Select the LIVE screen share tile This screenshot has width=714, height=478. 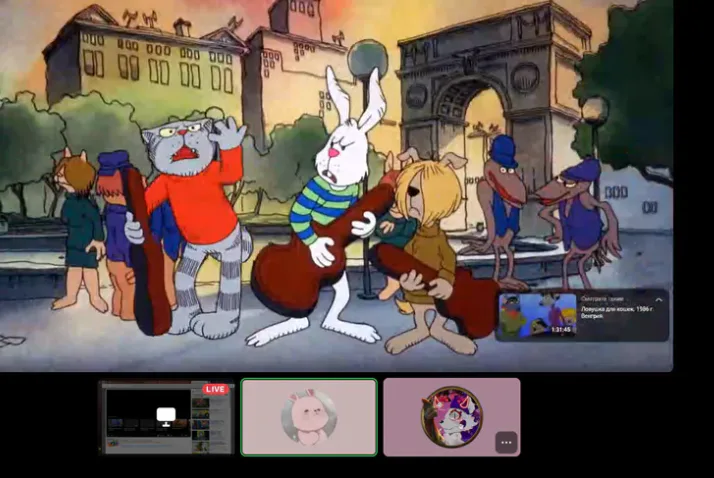(166, 417)
